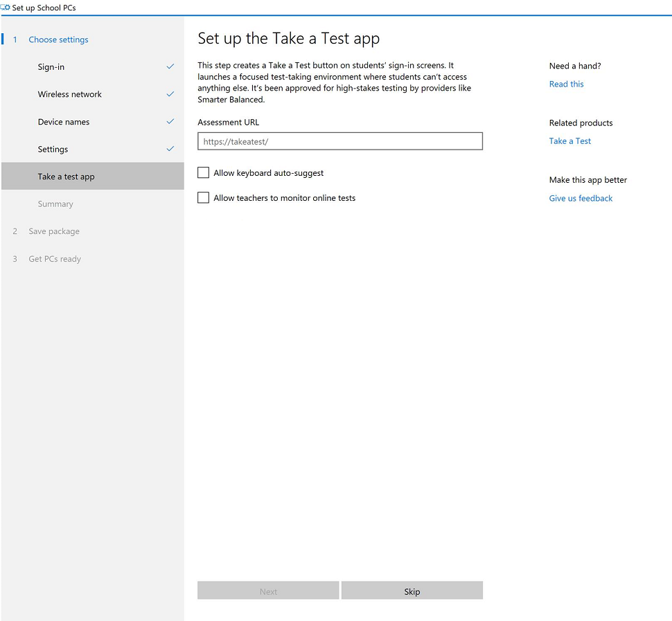Select Device names in the sidebar
This screenshot has width=672, height=621.
point(64,122)
